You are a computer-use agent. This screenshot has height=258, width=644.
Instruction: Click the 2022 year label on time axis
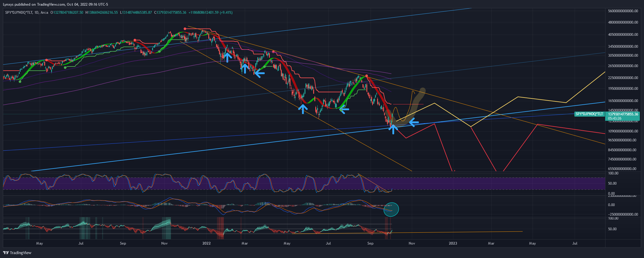[206, 243]
